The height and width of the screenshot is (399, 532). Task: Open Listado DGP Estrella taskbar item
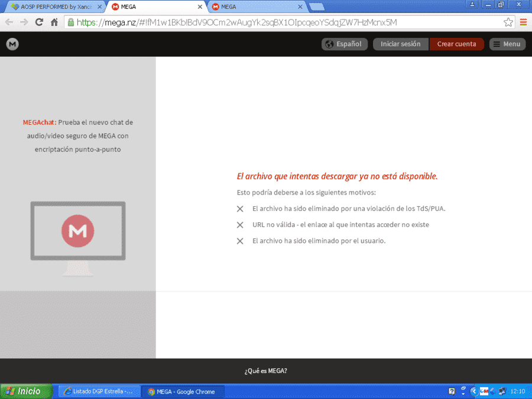pyautogui.click(x=99, y=391)
